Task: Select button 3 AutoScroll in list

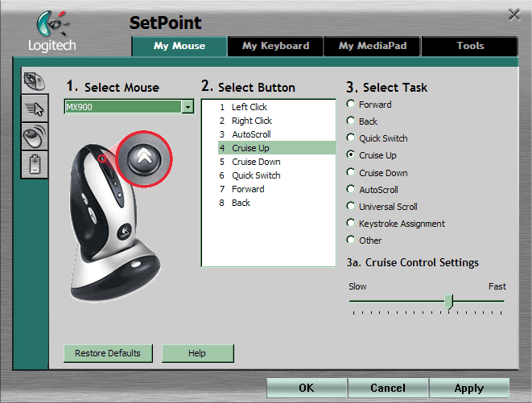Action: pos(277,134)
